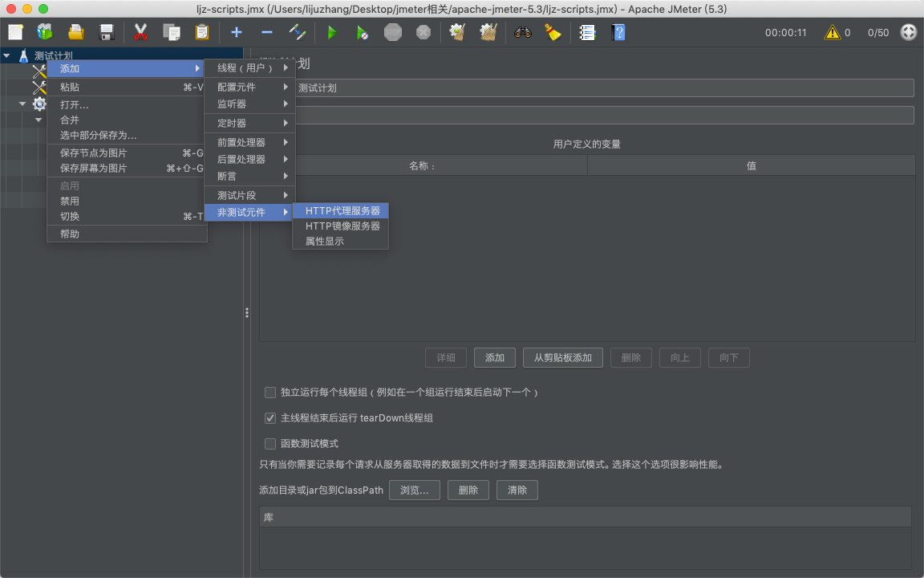Expand 线程（用户）submenu
This screenshot has height=578, width=924.
click(x=250, y=67)
